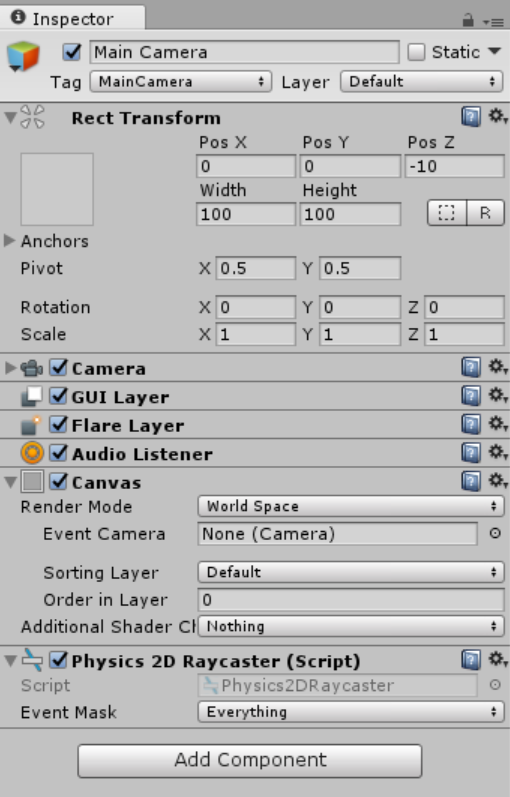Open the Tag dropdown showing MainCamera
This screenshot has height=797, width=510.
tap(181, 81)
